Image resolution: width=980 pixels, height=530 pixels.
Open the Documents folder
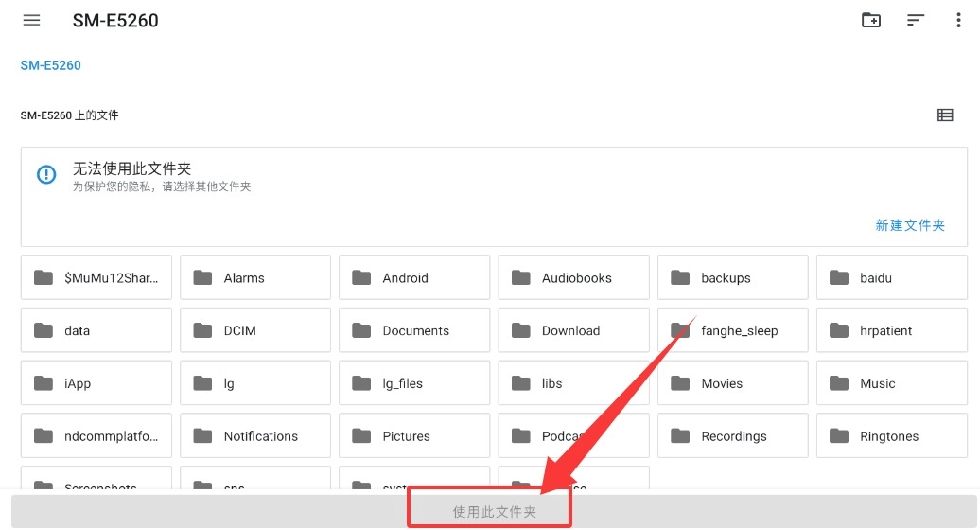coord(414,330)
